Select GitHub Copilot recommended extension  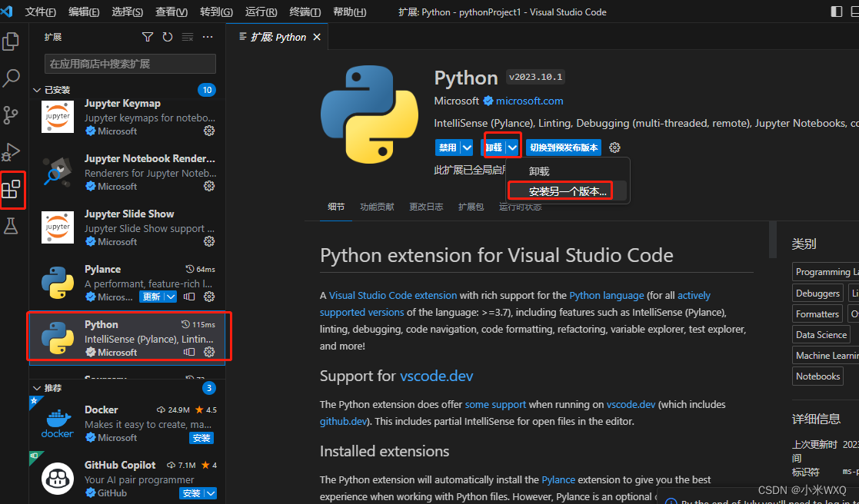pos(127,479)
